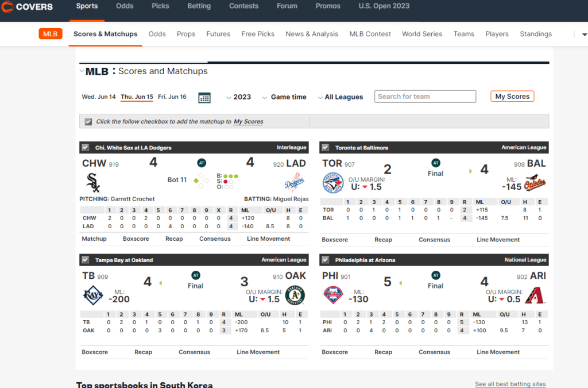588x388 pixels.
Task: Toggle follow for Philadelphia at Arizona
Action: click(326, 260)
